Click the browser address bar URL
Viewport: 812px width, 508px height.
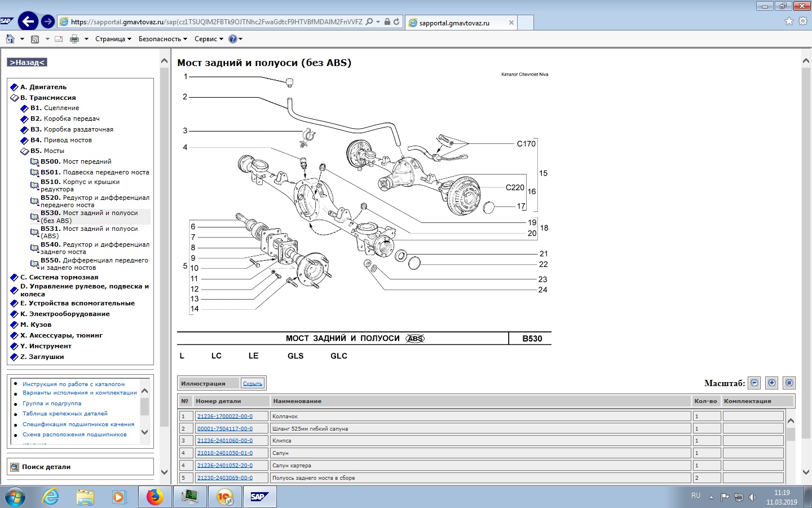pos(217,21)
